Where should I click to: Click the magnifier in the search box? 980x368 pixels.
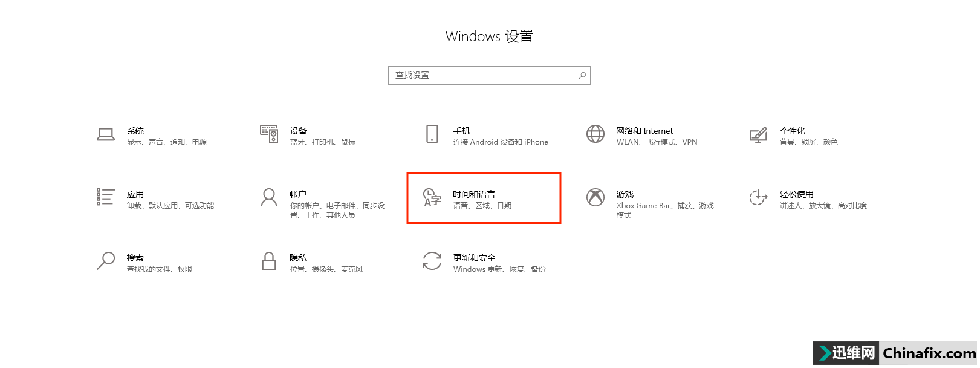point(582,76)
